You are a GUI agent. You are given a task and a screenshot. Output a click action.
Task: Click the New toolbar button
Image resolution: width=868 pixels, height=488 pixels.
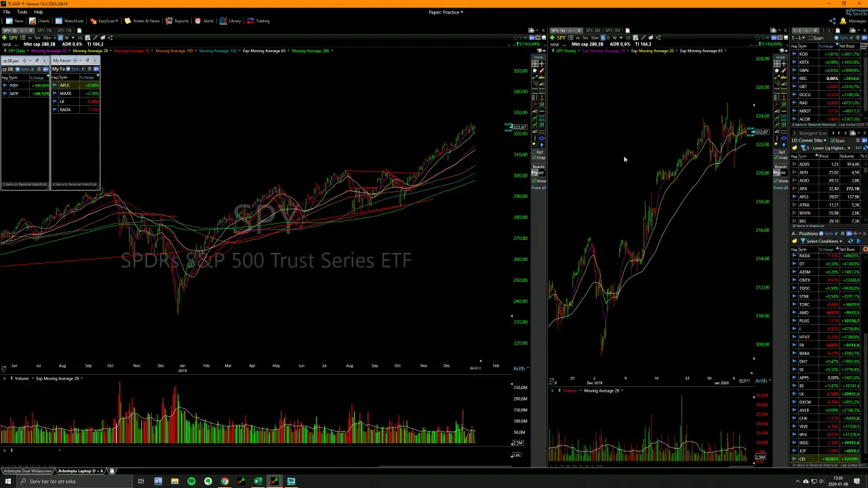(x=15, y=21)
